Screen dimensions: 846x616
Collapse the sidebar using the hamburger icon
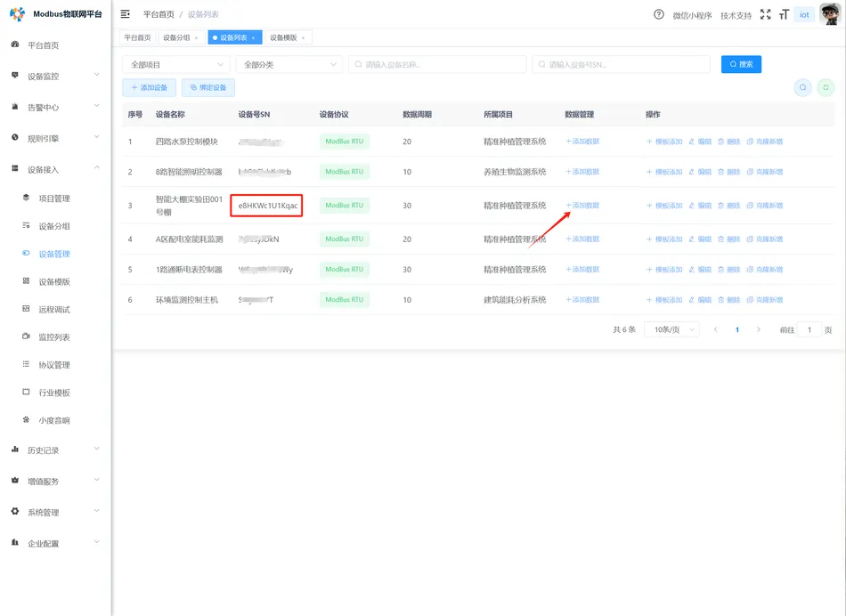[123, 14]
